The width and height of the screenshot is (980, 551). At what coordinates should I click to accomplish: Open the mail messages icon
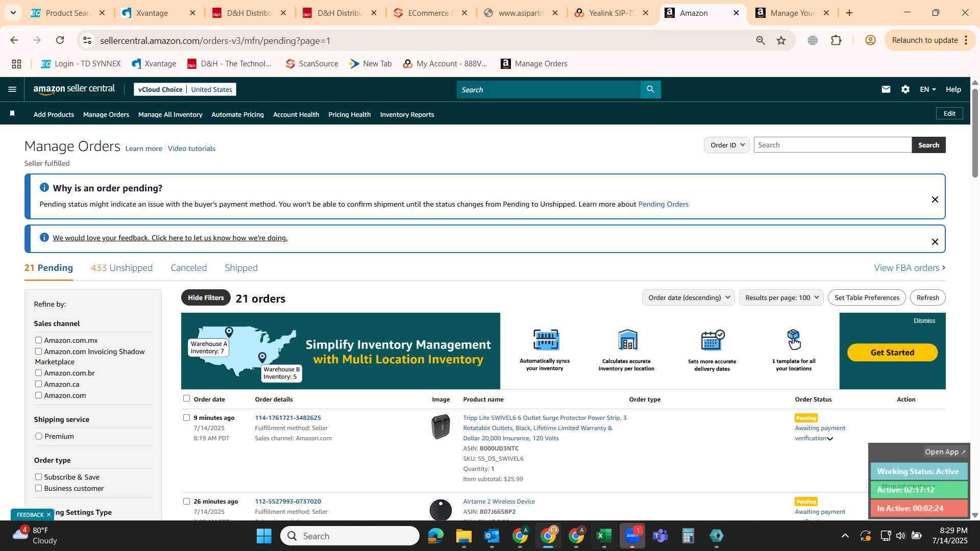(886, 89)
